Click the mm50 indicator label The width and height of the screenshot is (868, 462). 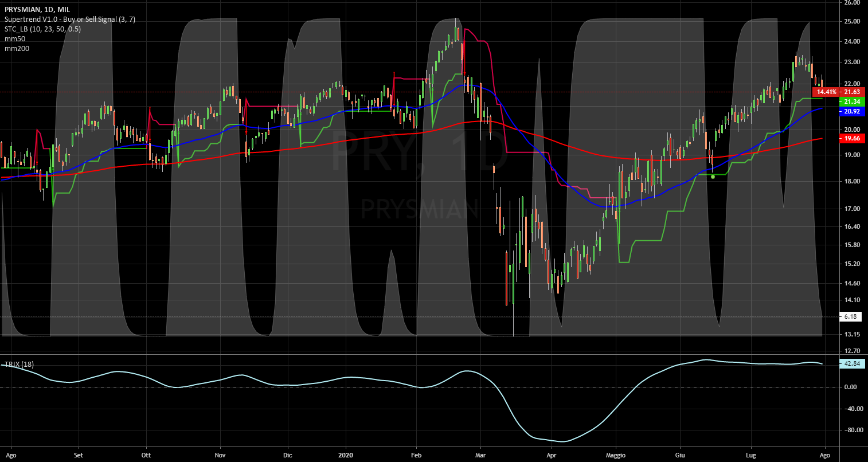click(15, 38)
